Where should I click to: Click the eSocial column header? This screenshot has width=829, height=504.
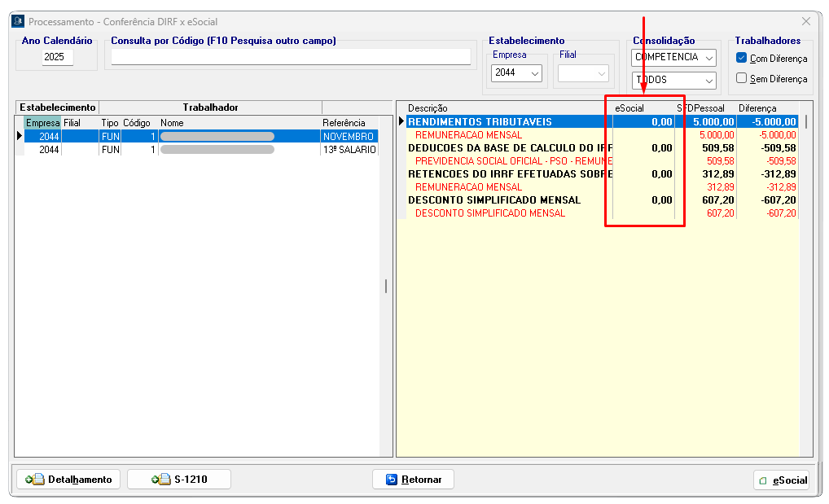point(629,108)
